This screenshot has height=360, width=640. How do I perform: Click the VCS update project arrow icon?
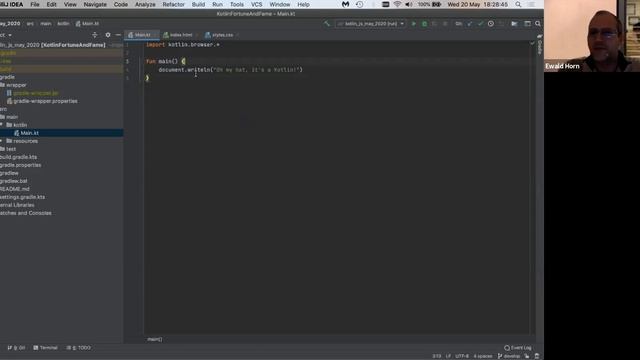(x=470, y=24)
